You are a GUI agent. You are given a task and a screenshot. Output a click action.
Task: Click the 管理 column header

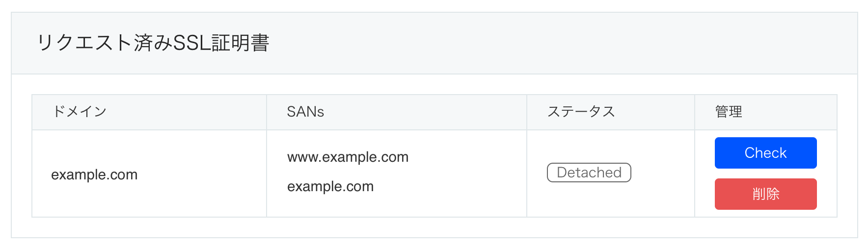tap(729, 112)
